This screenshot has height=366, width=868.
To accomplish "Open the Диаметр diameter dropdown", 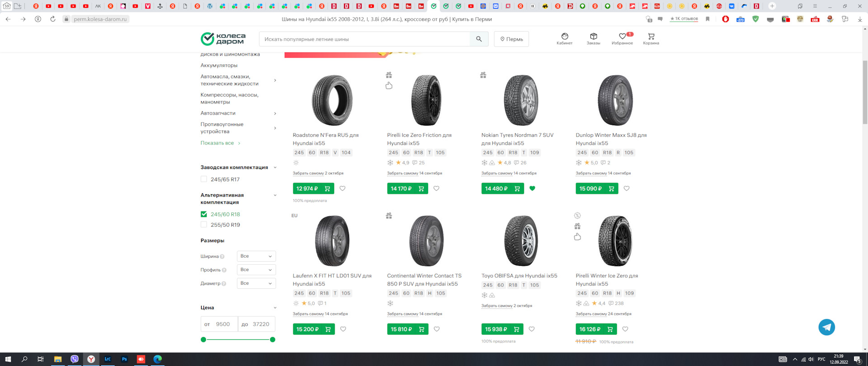I will coord(256,283).
